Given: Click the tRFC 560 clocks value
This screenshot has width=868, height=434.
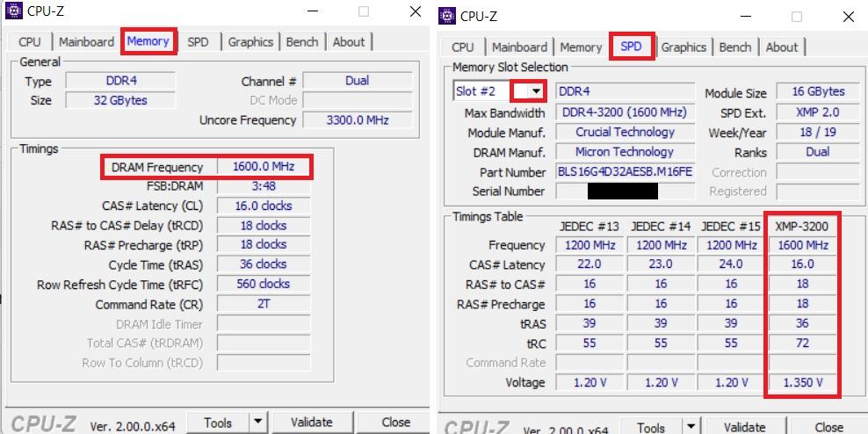Looking at the screenshot, I should point(264,284).
